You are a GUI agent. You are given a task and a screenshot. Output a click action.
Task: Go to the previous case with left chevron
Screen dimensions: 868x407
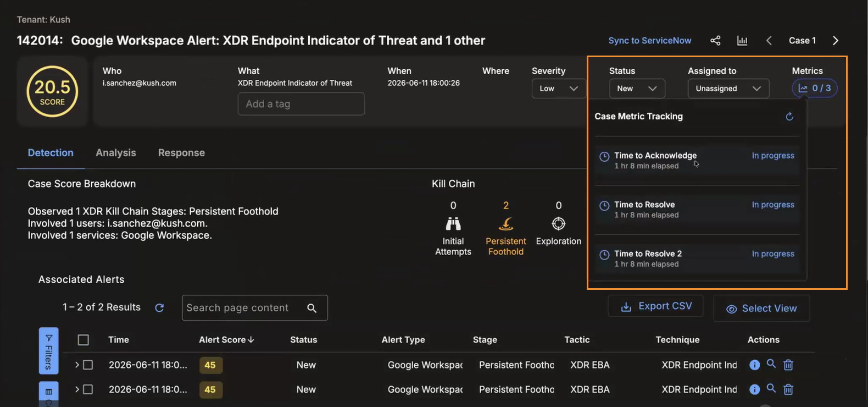[x=769, y=41]
